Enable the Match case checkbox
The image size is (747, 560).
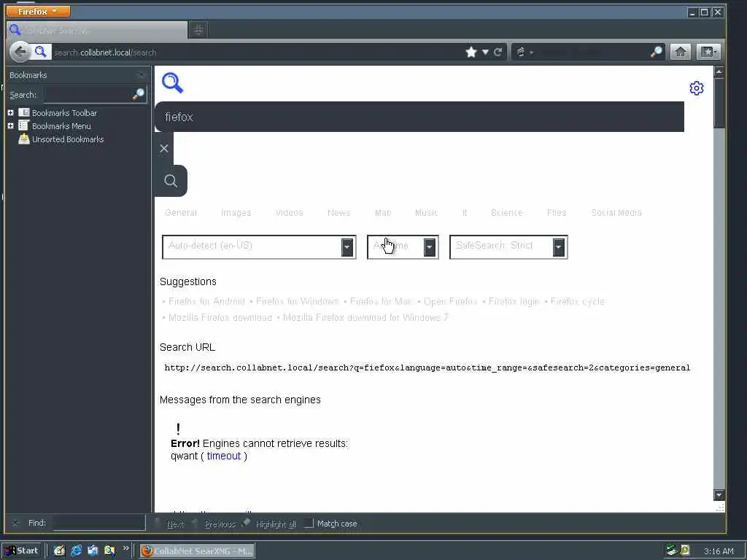[x=309, y=524]
